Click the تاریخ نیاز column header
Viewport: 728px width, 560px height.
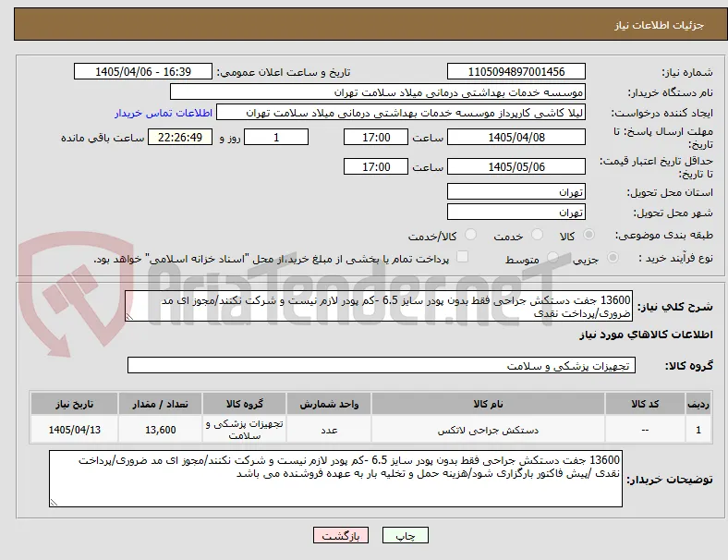(x=74, y=404)
